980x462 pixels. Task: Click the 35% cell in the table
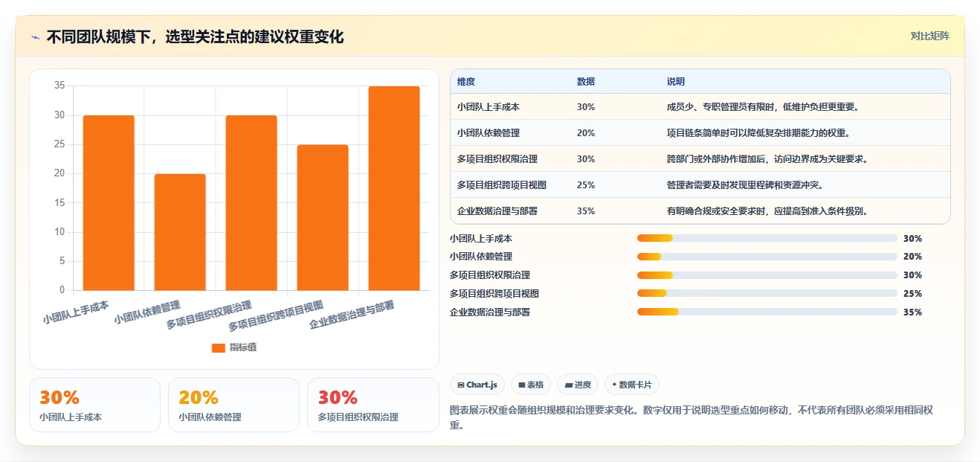586,211
